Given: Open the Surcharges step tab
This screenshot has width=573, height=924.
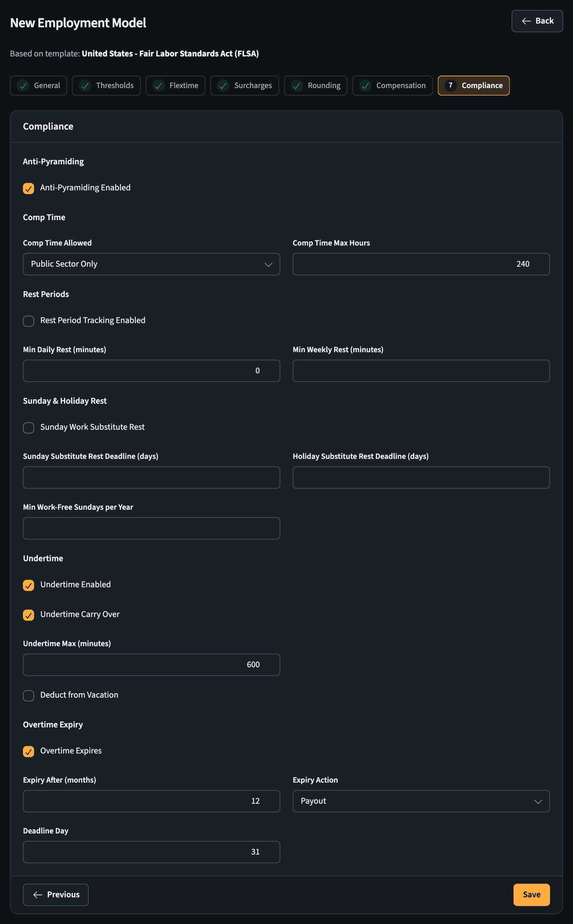Looking at the screenshot, I should tap(245, 86).
